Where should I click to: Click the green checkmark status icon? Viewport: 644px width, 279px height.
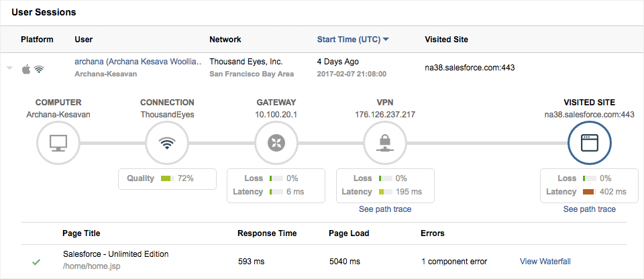point(36,262)
